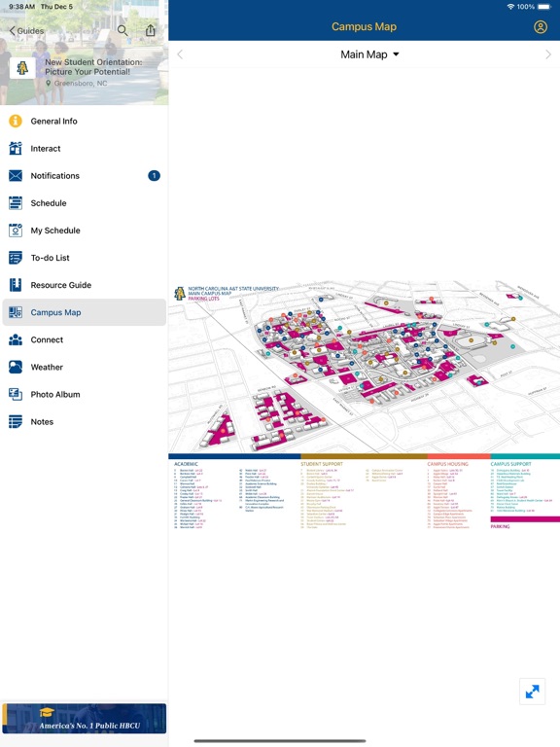Select Weather menu label
This screenshot has height=747, width=560.
pyautogui.click(x=47, y=368)
